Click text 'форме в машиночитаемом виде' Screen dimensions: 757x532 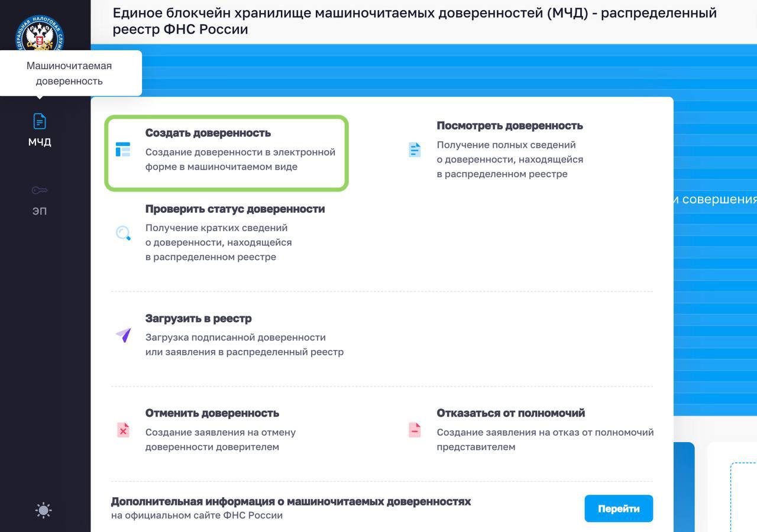click(222, 167)
